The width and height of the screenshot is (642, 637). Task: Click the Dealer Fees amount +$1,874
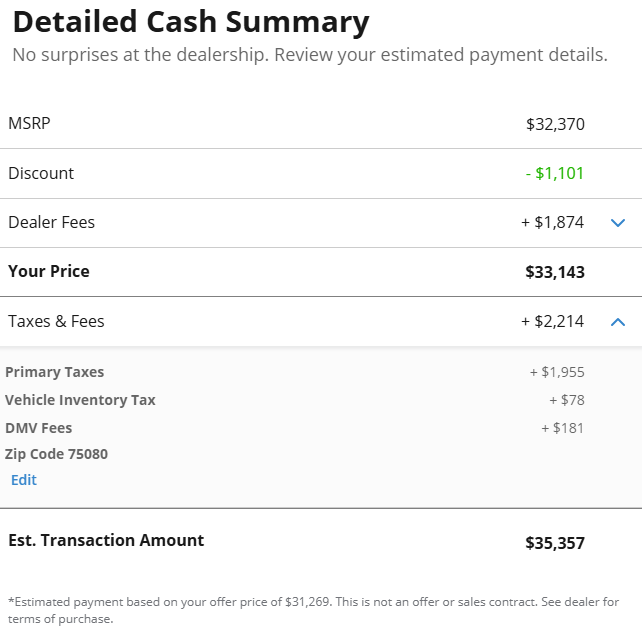552,222
